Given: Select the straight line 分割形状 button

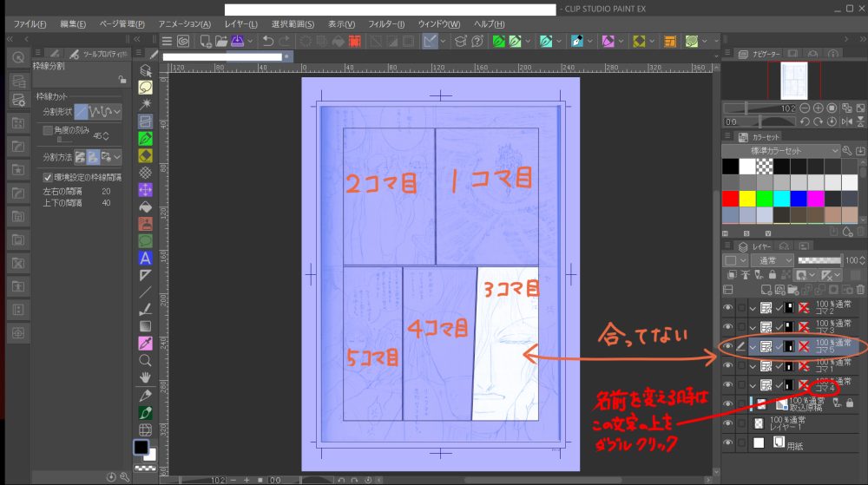Looking at the screenshot, I should (81, 112).
